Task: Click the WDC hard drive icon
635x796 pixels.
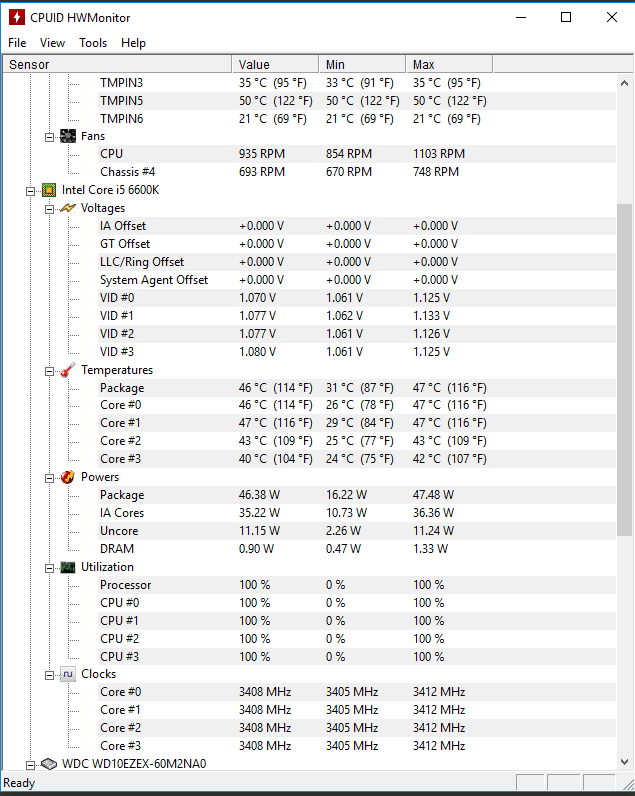Action: 48,764
